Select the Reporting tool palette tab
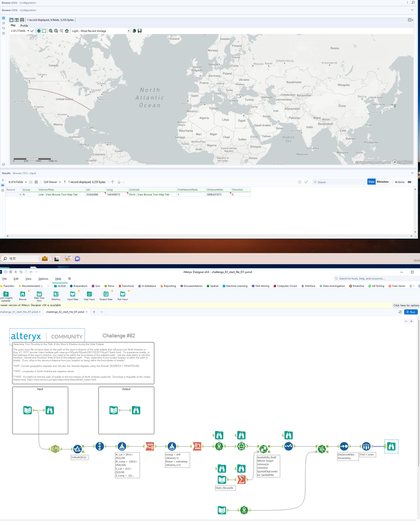Image resolution: width=420 pixels, height=521 pixels. (x=168, y=286)
